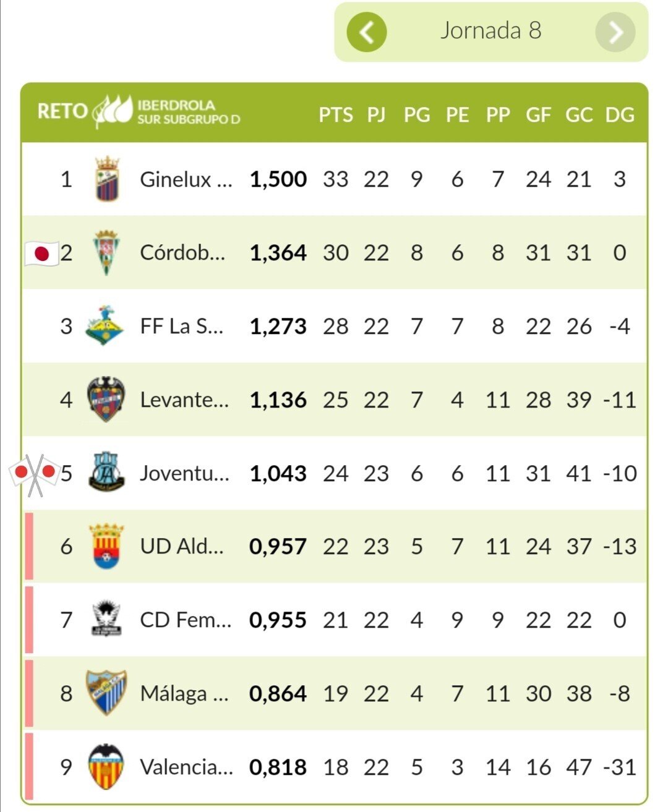Image resolution: width=668 pixels, height=812 pixels.
Task: Open the Ginelux team crest
Action: click(x=107, y=179)
